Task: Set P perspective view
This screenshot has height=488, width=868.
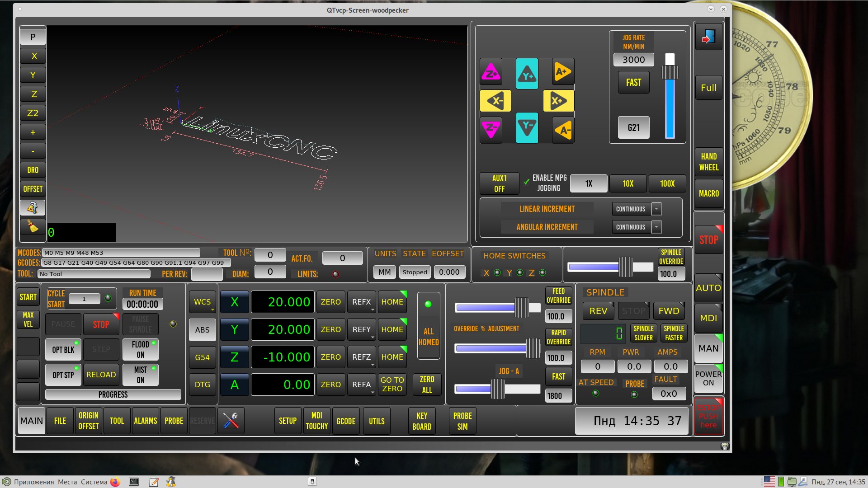Action: click(x=33, y=37)
